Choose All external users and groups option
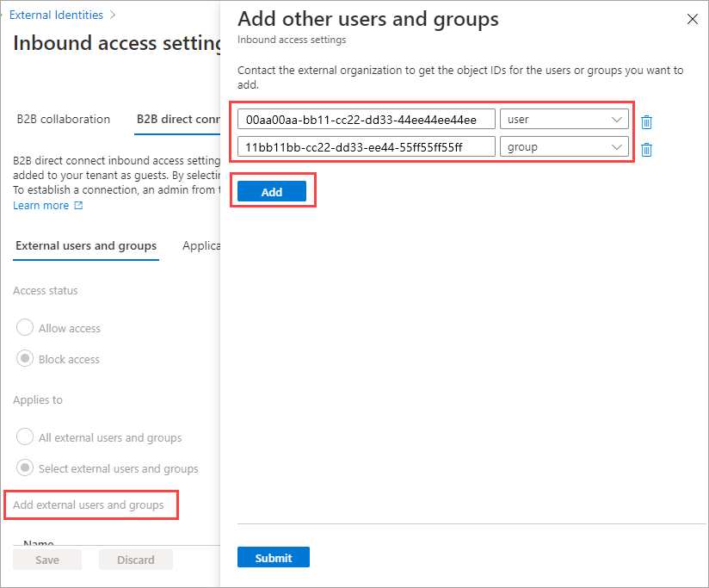This screenshot has height=588, width=709. 25,437
